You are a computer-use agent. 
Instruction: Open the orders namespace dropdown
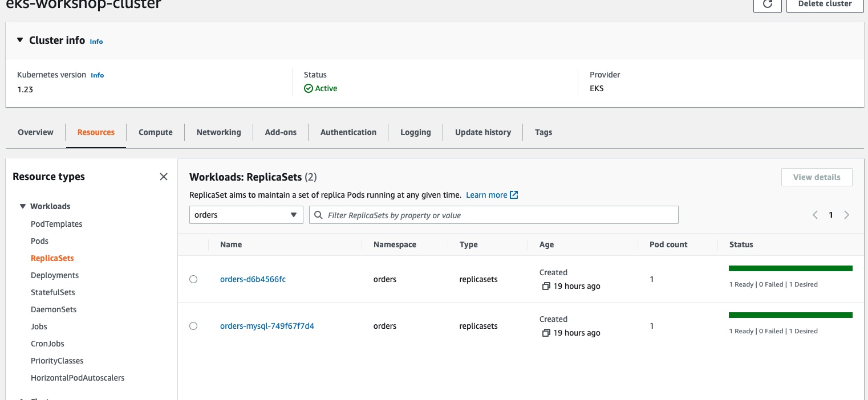coord(246,215)
